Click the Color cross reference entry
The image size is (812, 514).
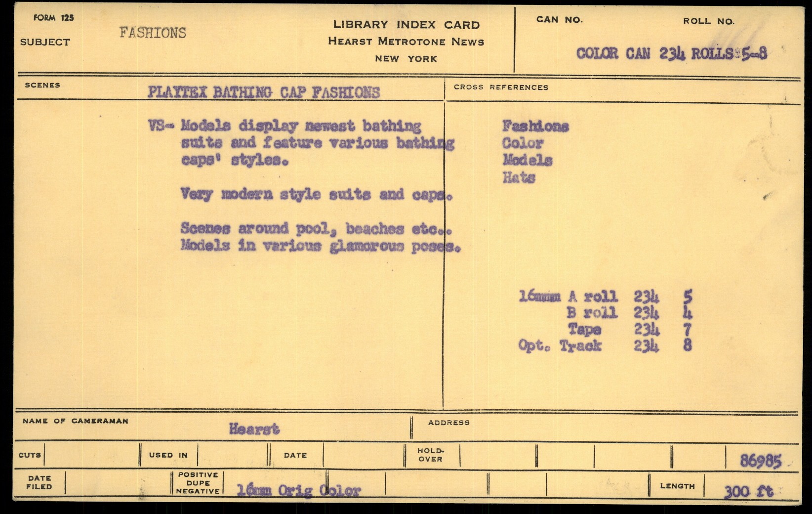coord(523,143)
